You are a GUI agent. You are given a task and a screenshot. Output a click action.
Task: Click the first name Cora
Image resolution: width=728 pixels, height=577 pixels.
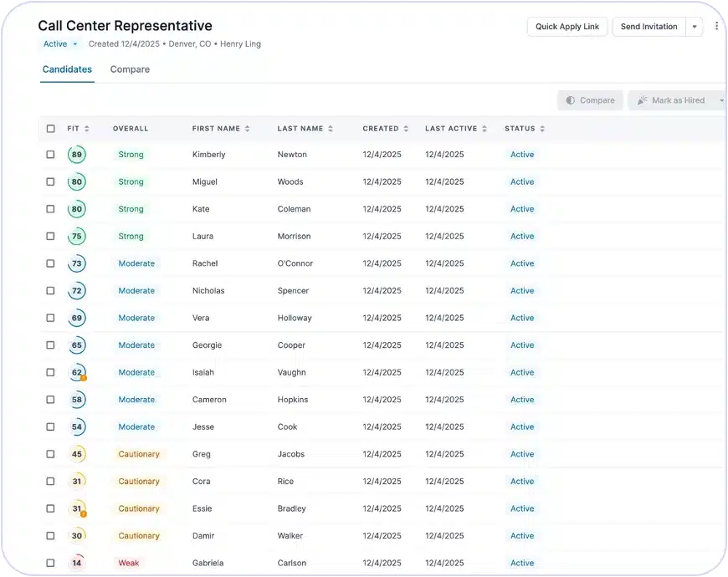click(202, 482)
